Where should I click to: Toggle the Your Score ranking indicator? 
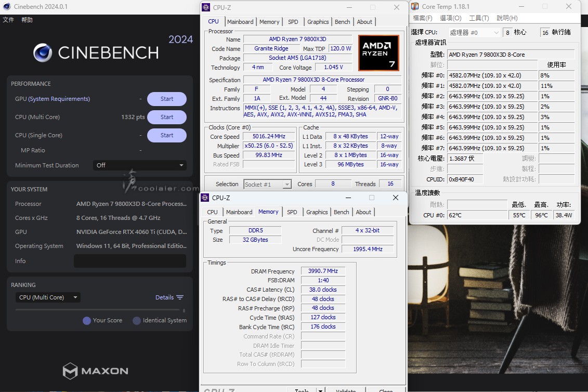(87, 321)
